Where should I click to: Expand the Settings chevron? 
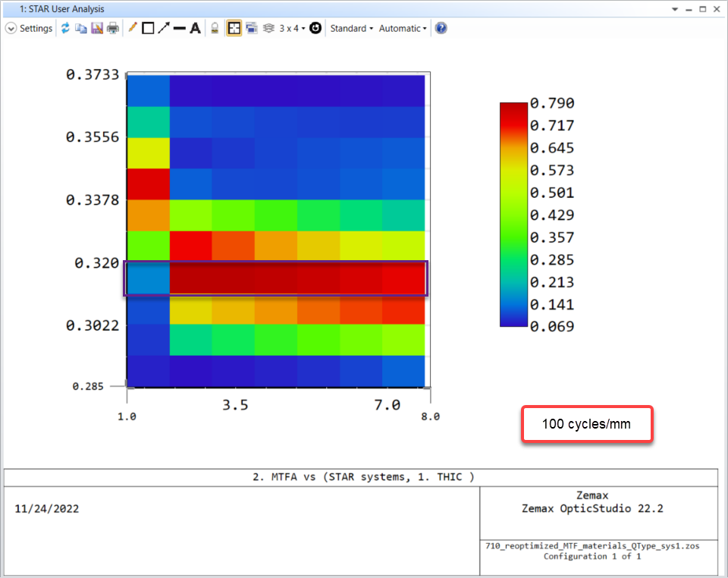(x=11, y=28)
